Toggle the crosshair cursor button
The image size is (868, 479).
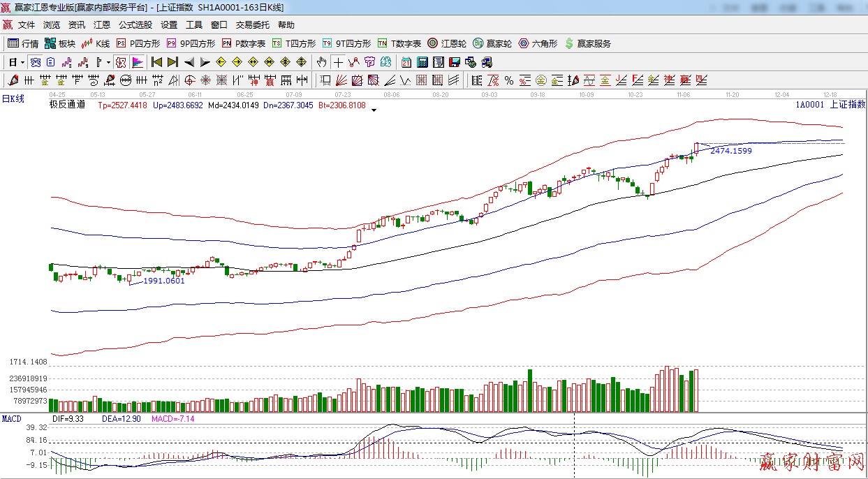tap(338, 62)
